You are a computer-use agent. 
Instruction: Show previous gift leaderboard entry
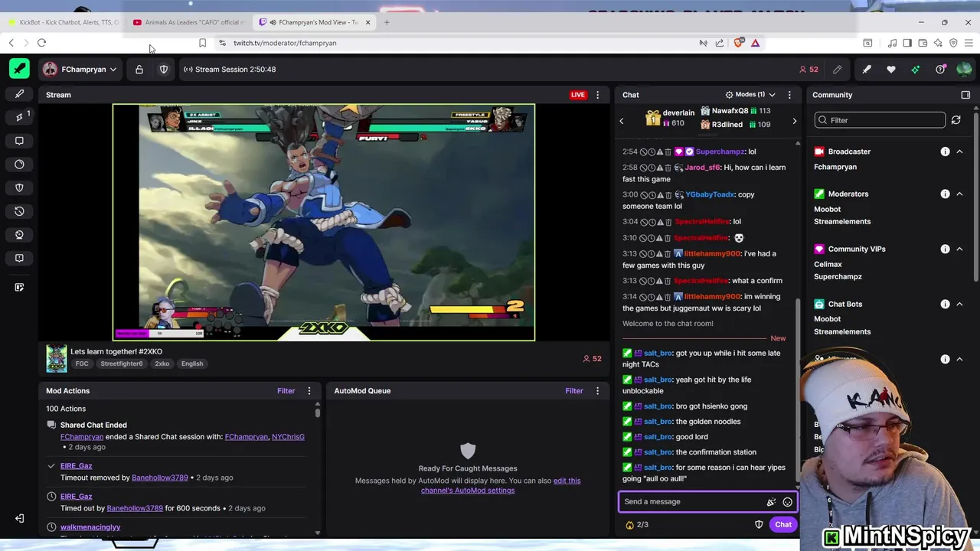[x=622, y=121]
